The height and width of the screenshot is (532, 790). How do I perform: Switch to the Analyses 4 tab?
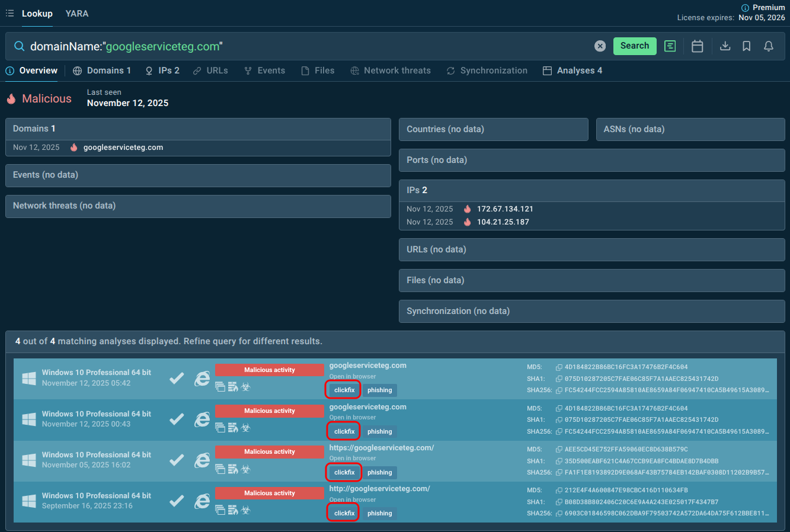pyautogui.click(x=572, y=70)
